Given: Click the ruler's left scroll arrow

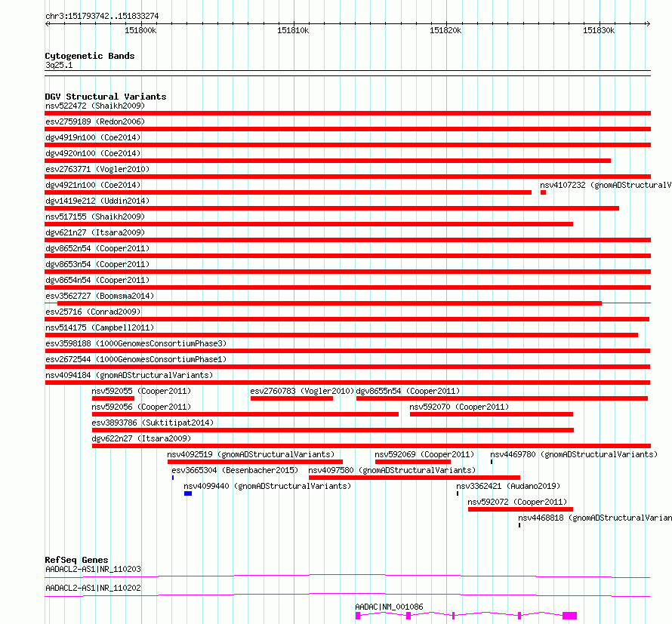Looking at the screenshot, I should (48, 23).
